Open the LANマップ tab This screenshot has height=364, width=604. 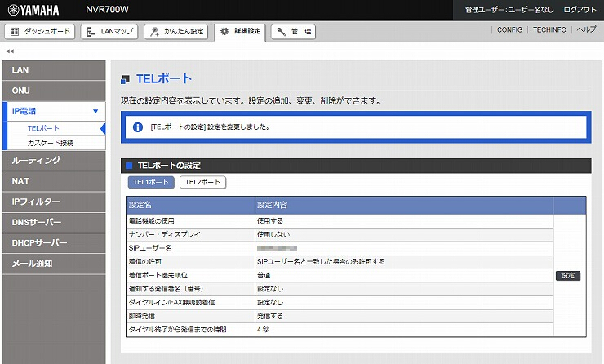click(x=109, y=32)
